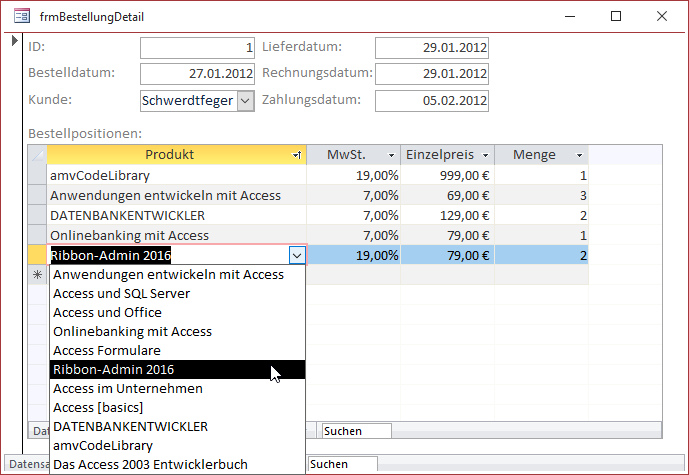Click 'Onlinebanking mit Access' cell in the table
This screenshot has height=475, width=689.
tap(177, 235)
